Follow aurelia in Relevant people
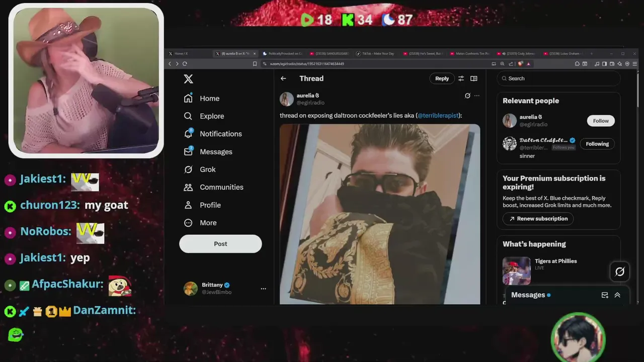The height and width of the screenshot is (362, 644). tap(601, 121)
